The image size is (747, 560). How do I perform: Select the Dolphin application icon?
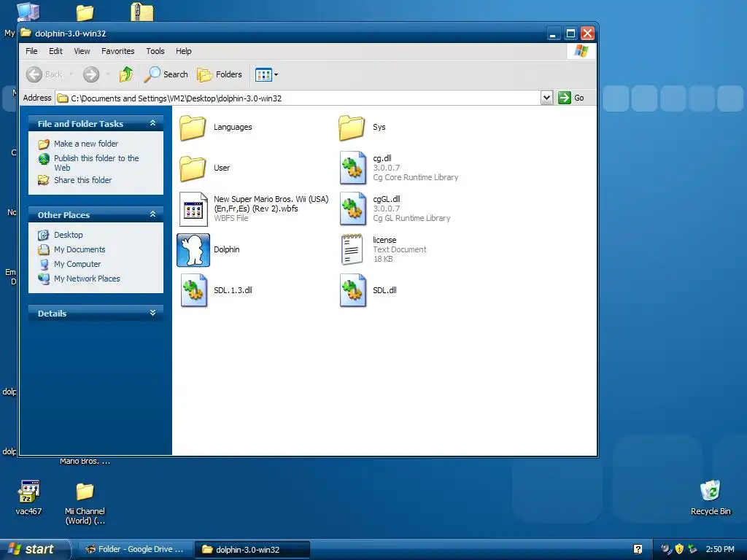tap(193, 249)
